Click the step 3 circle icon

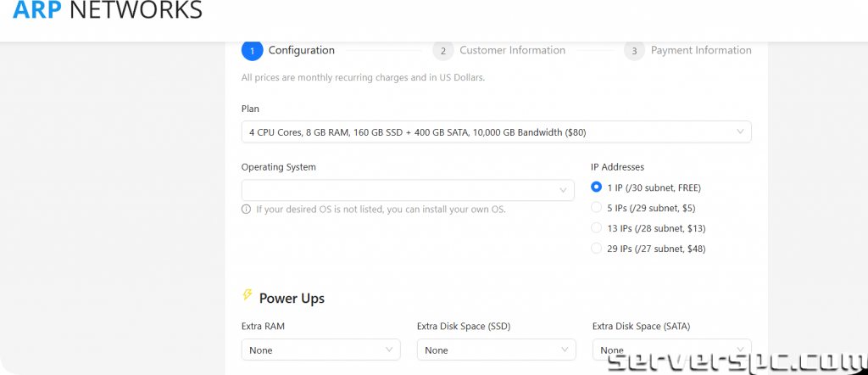coord(634,51)
